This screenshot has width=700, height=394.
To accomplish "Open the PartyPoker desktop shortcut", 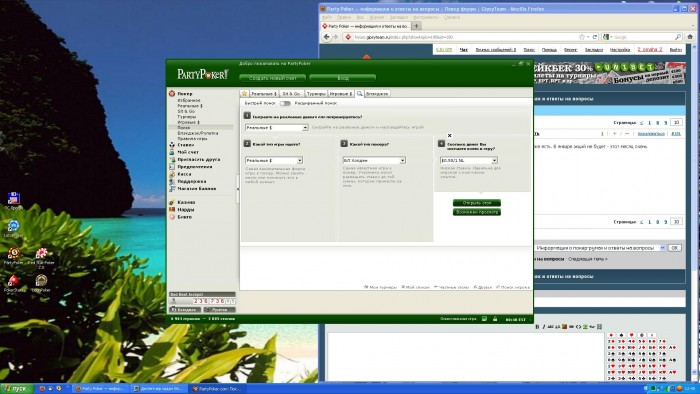I will 13,256.
